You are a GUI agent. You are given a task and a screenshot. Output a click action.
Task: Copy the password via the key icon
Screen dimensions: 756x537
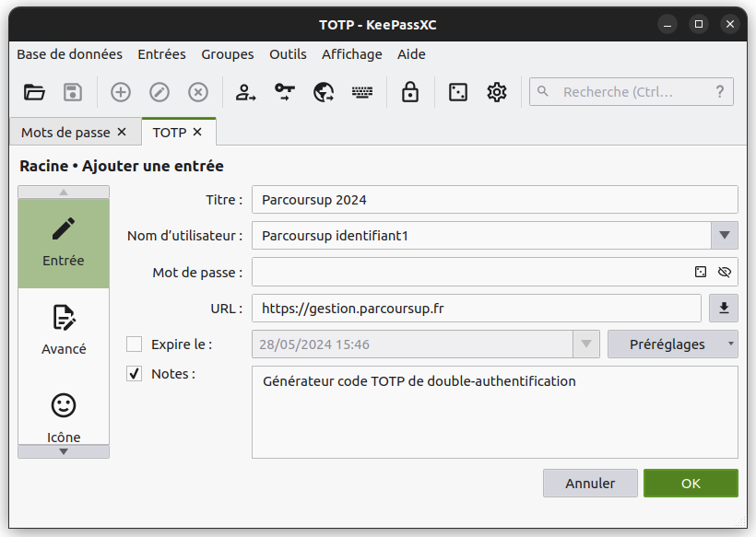[x=283, y=92]
